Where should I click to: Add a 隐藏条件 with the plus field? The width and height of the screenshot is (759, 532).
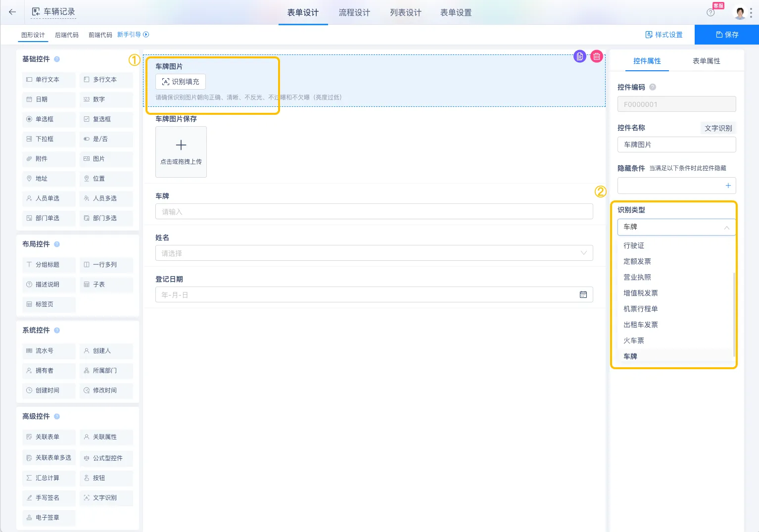pos(676,186)
